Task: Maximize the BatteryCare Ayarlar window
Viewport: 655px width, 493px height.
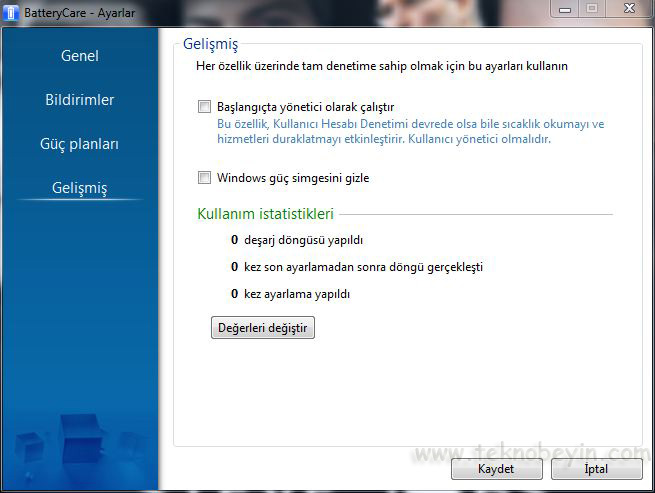Action: tap(592, 9)
